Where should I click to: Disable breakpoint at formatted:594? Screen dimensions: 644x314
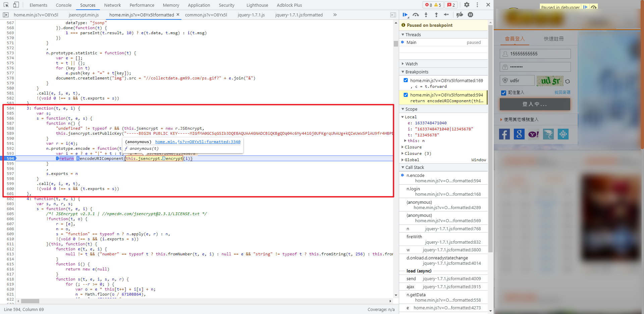(406, 95)
